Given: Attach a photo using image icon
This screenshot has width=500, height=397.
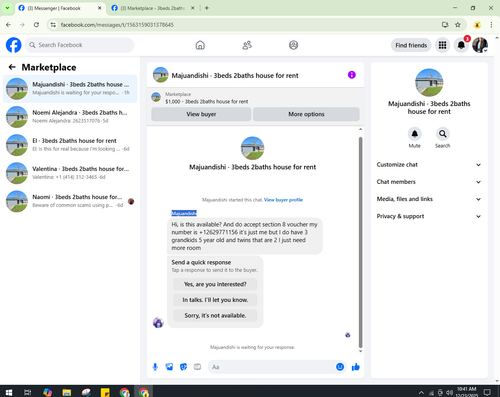Looking at the screenshot, I should (169, 367).
